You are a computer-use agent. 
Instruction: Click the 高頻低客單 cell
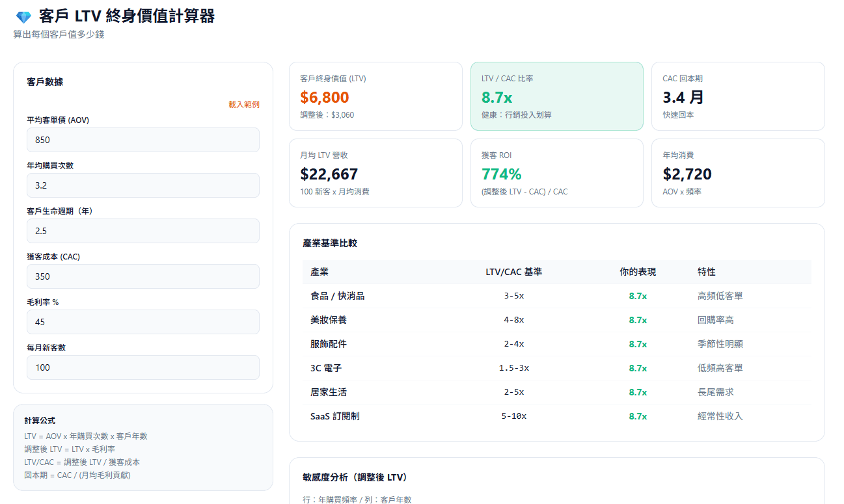coord(720,296)
